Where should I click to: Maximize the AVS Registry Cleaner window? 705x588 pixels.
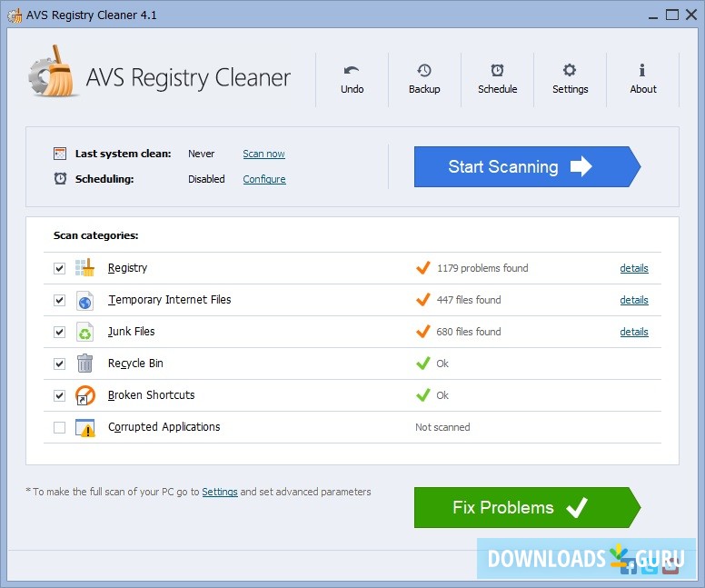672,15
